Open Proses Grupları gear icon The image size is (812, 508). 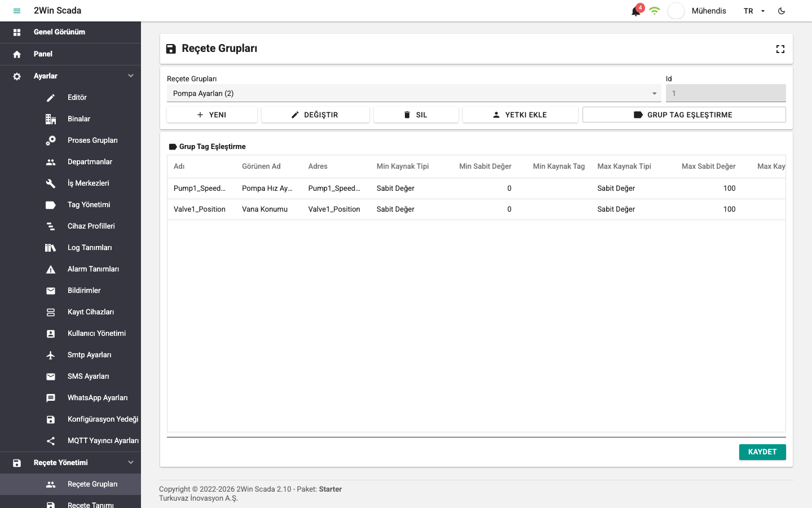51,141
